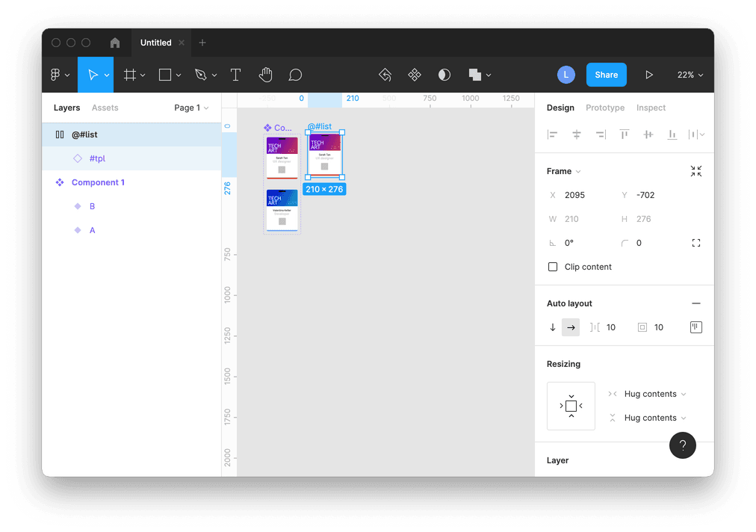Select the Comment tool
The image size is (756, 532).
[x=295, y=75]
